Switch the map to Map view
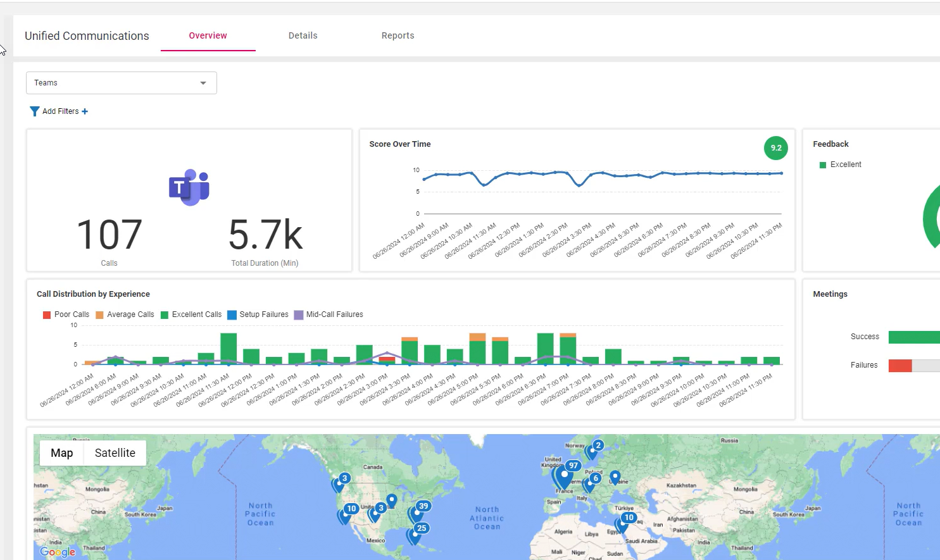 tap(62, 453)
